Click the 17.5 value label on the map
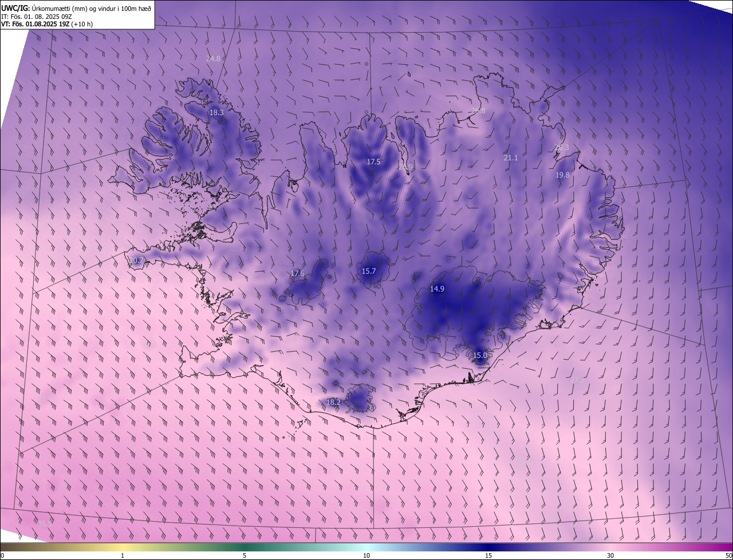This screenshot has width=733, height=560. point(373,162)
